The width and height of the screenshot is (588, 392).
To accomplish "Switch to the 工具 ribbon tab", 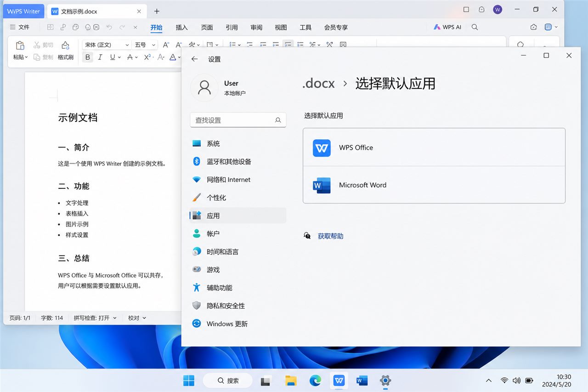I will 305,27.
